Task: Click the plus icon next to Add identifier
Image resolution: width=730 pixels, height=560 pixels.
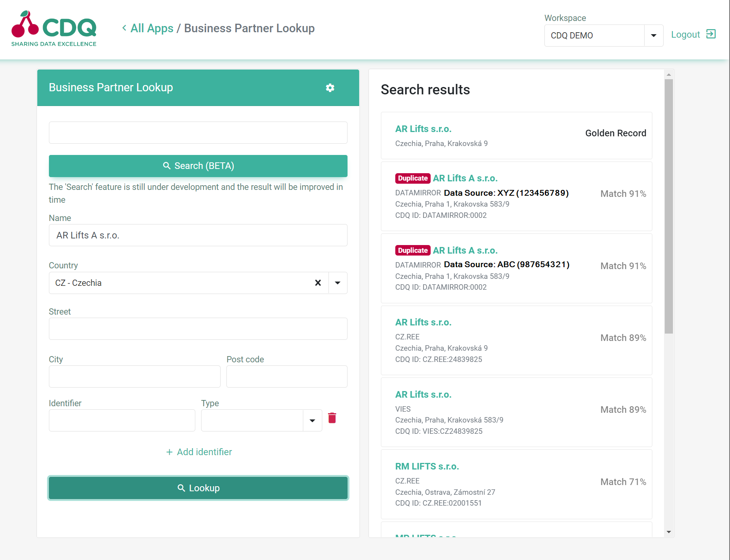Action: [x=169, y=452]
